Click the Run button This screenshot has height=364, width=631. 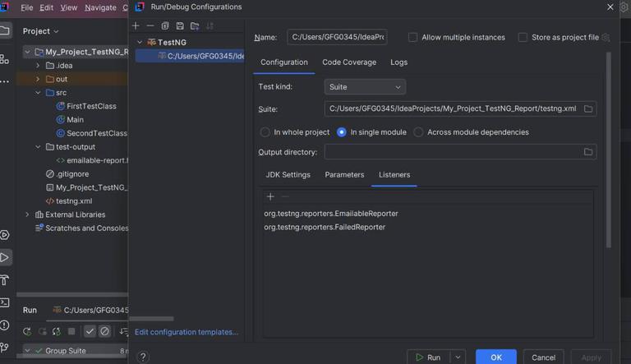pyautogui.click(x=429, y=357)
